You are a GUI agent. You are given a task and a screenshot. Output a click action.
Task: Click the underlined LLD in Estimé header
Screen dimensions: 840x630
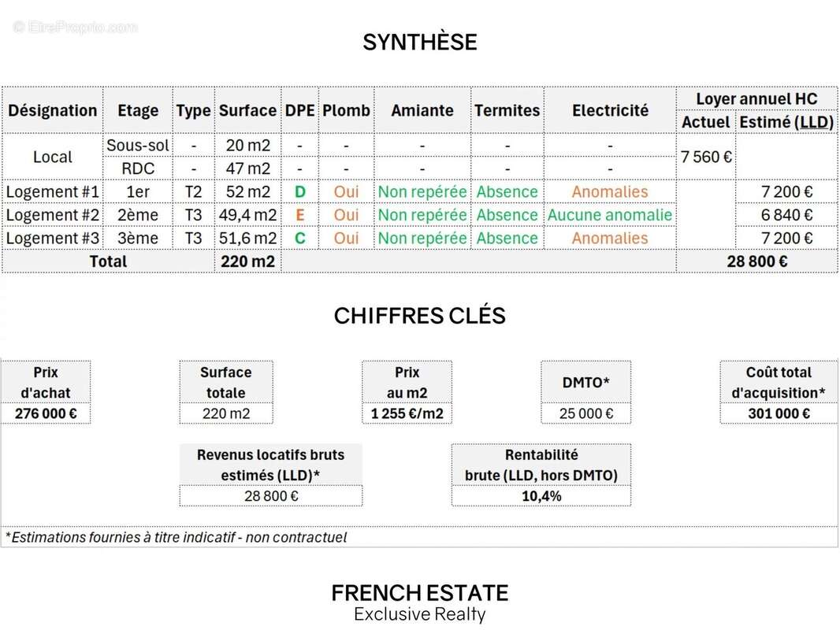[813, 122]
